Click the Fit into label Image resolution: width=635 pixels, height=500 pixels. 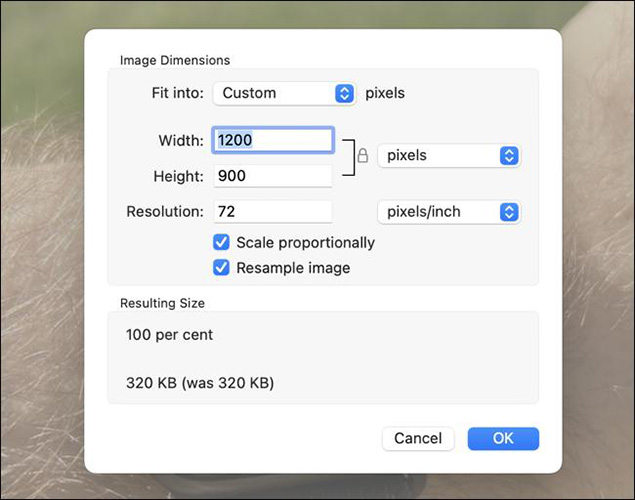pyautogui.click(x=178, y=93)
